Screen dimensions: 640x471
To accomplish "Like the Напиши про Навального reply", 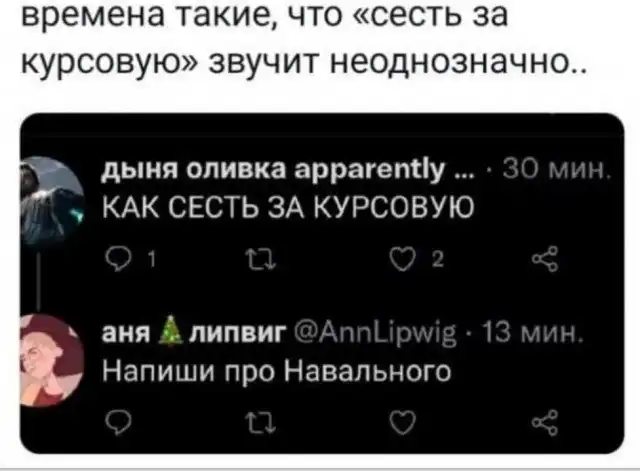I will click(402, 422).
